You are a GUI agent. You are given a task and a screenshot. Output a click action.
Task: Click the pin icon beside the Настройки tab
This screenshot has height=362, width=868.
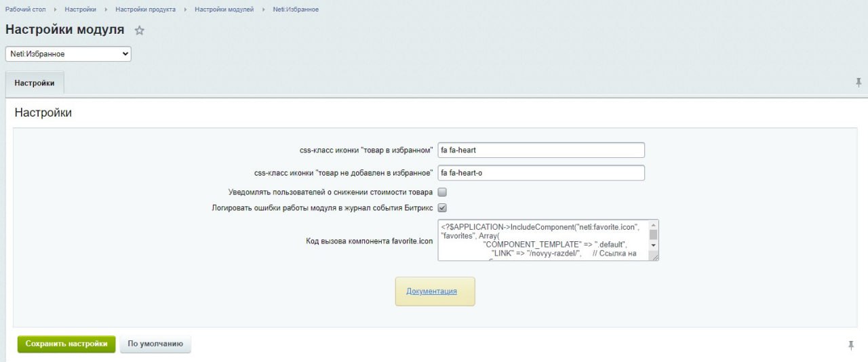coord(859,83)
